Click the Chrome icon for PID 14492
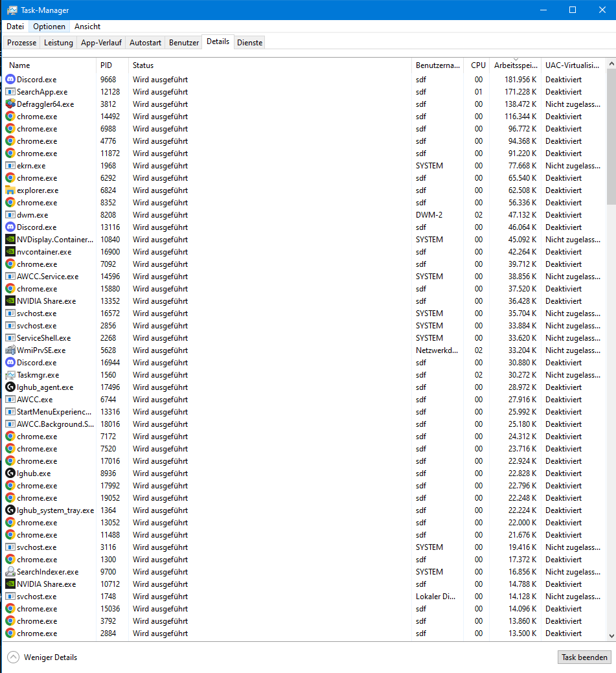Viewport: 616px width, 673px height. coord(10,117)
